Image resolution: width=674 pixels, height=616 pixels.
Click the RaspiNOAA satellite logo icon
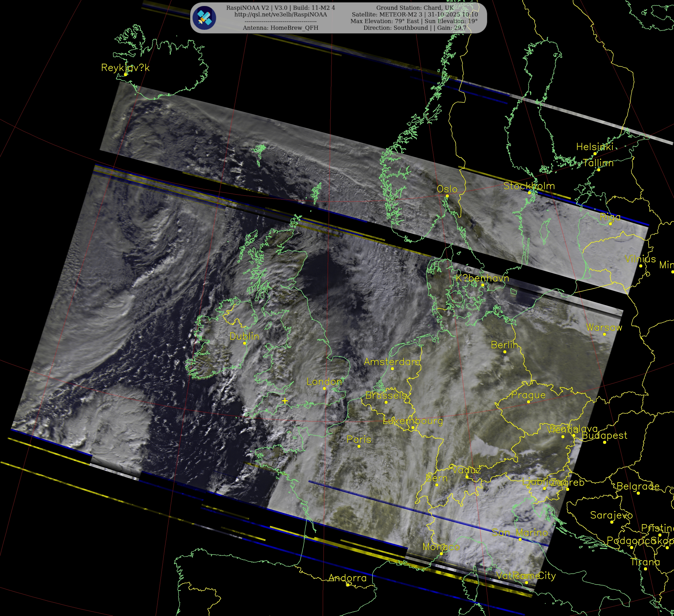coord(205,18)
